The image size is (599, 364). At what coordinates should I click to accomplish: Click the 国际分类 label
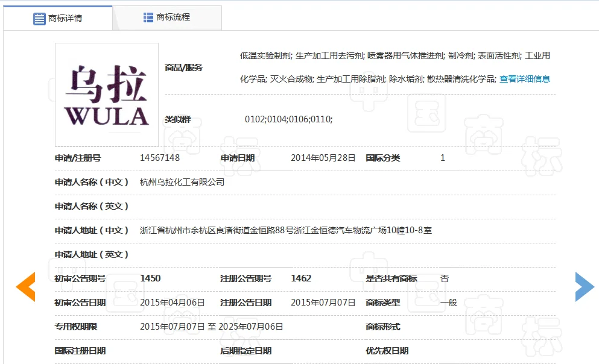[x=383, y=158]
